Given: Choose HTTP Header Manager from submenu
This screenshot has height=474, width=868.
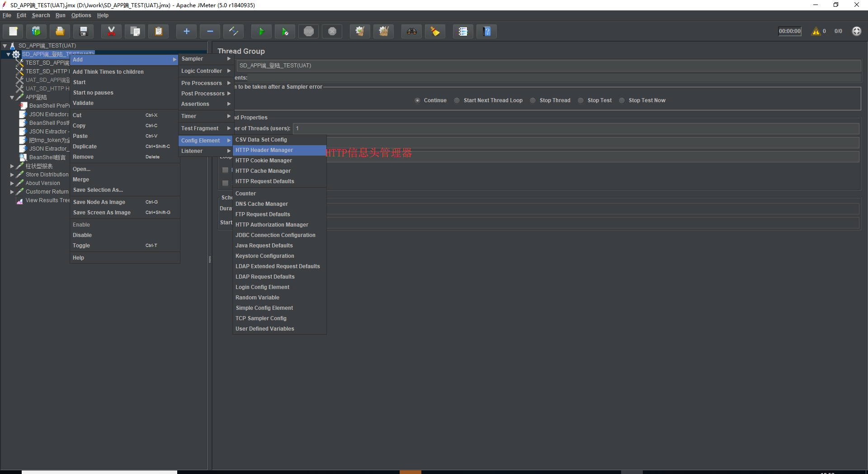Looking at the screenshot, I should click(279, 150).
